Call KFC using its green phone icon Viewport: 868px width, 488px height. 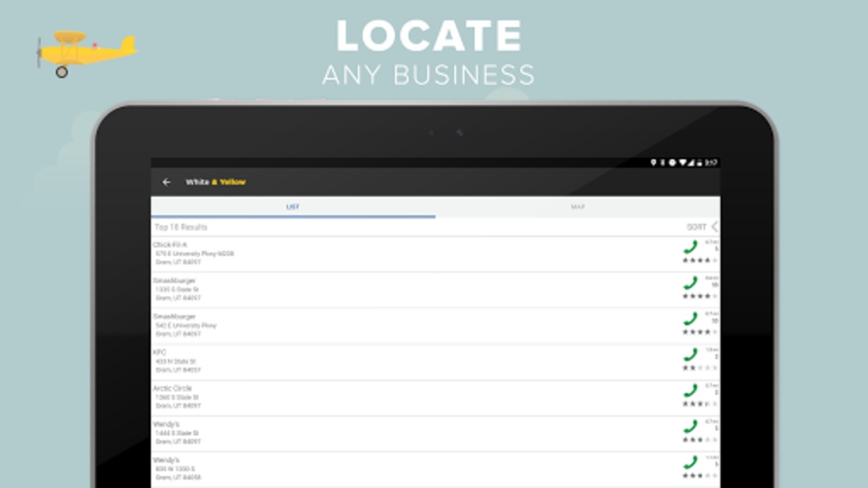click(691, 355)
